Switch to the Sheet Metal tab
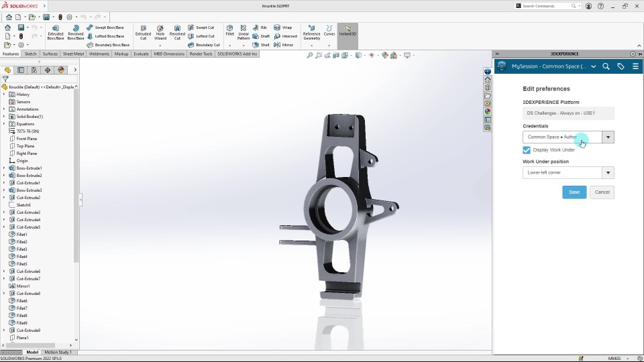Screen dimensions: 644x362 pyautogui.click(x=73, y=54)
